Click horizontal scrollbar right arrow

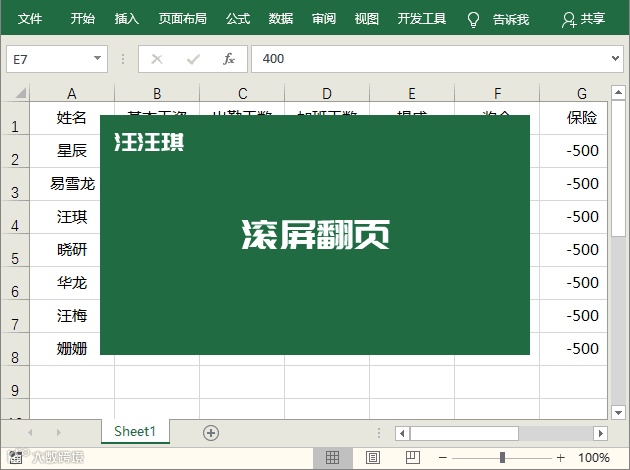click(x=600, y=433)
